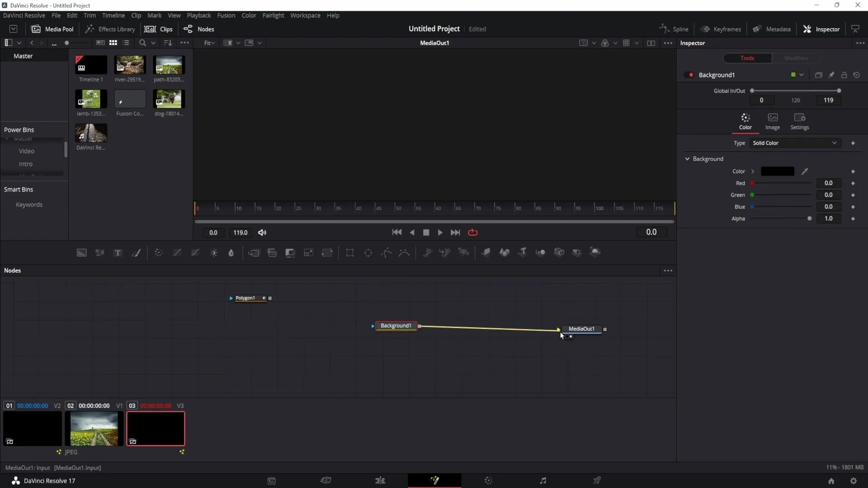Viewport: 868px width, 488px height.
Task: Click the river-29519 media thumbnail
Action: tap(130, 64)
